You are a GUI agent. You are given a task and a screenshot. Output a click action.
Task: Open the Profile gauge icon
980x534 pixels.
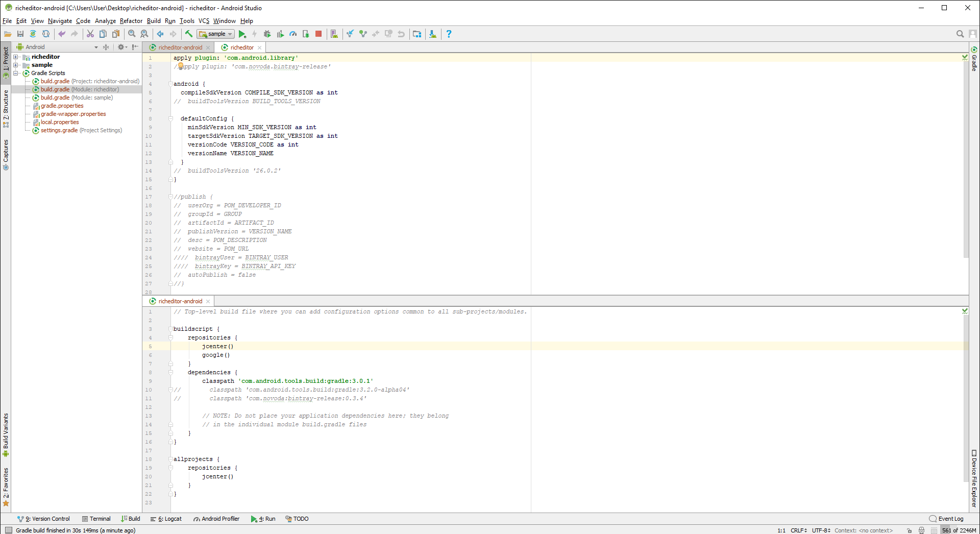coord(293,34)
